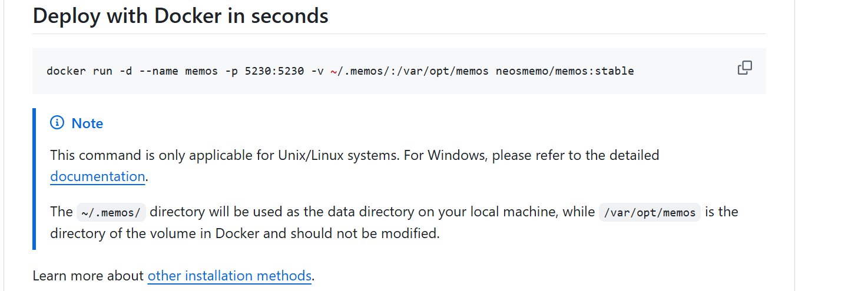Click the red tilde character in the command
Screen dimensions: 868x291
point(333,71)
